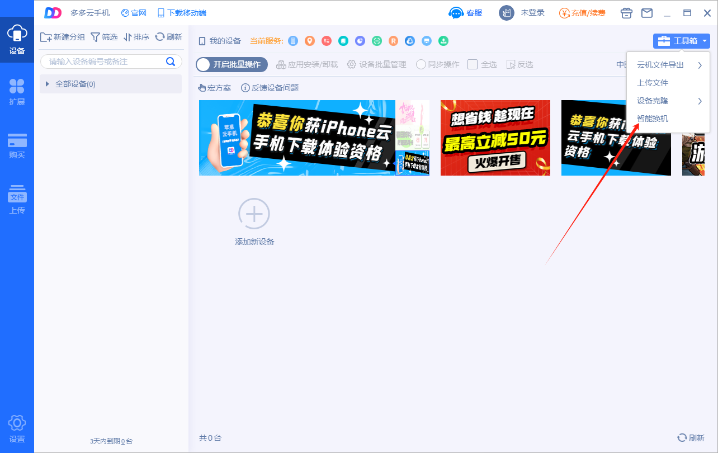
Task: Click the teal square service icon
Action: [x=343, y=41]
